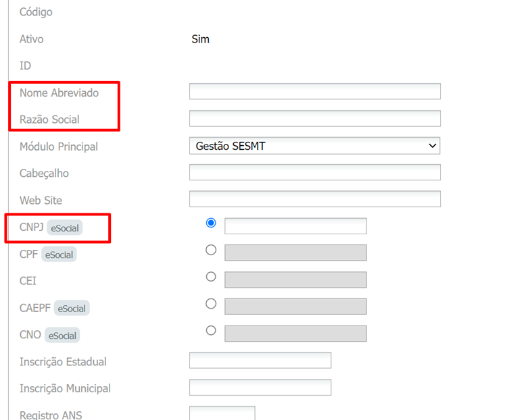Viewport: 505px width, 420px height.
Task: Pick the CAEPF radio button
Action: (x=211, y=304)
